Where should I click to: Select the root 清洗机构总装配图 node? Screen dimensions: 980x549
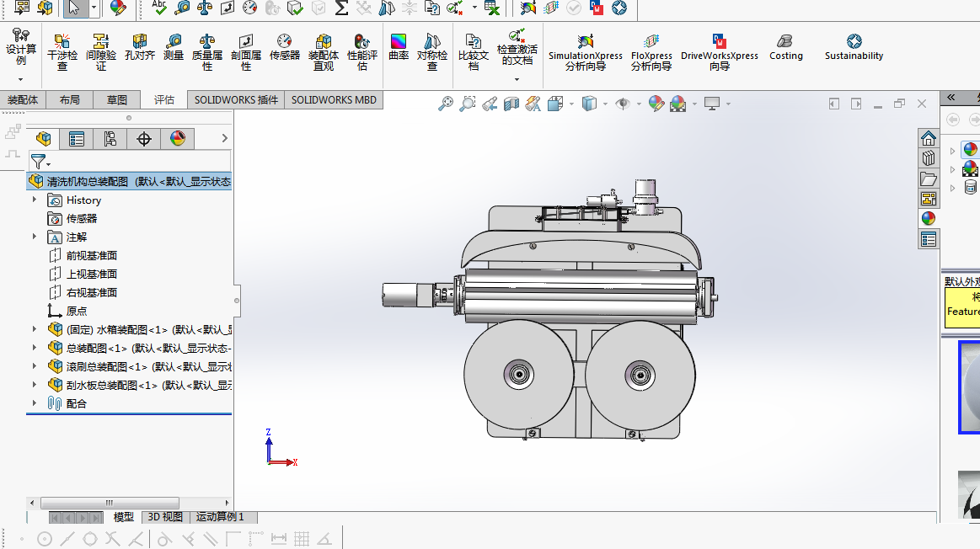coord(130,182)
